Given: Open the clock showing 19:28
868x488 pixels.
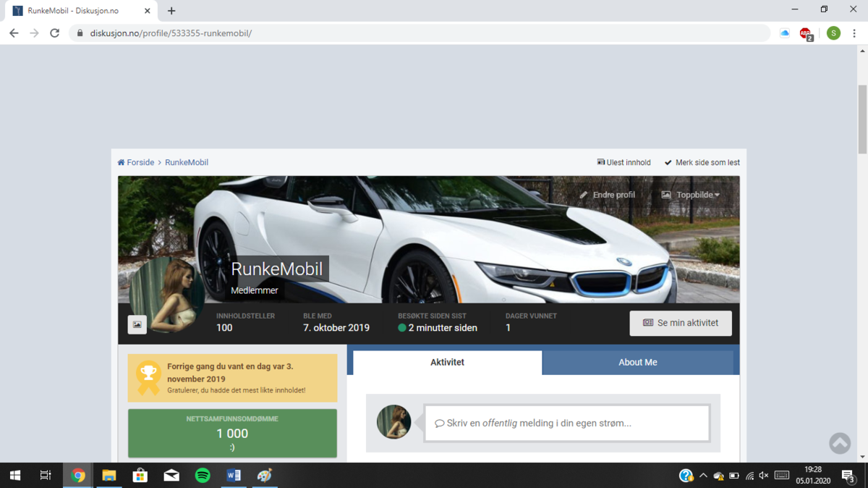Looking at the screenshot, I should coord(812,476).
